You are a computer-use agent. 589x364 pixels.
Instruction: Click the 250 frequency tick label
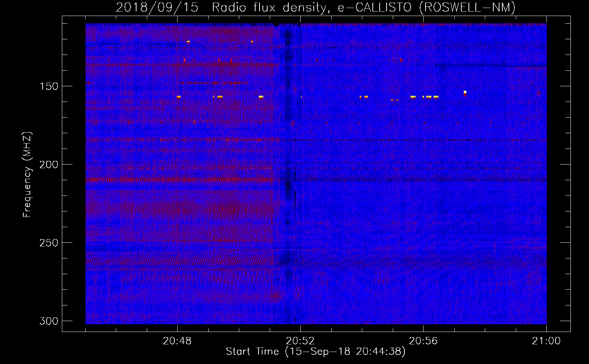tap(49, 243)
